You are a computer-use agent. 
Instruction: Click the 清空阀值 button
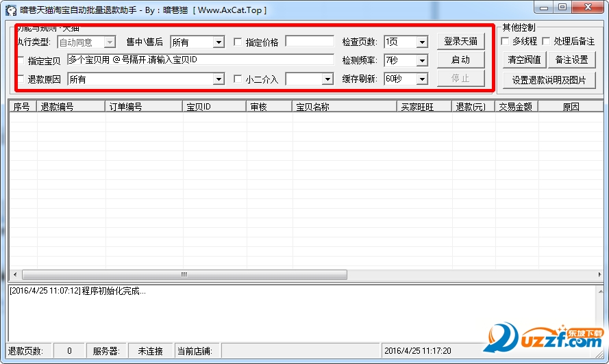point(524,60)
